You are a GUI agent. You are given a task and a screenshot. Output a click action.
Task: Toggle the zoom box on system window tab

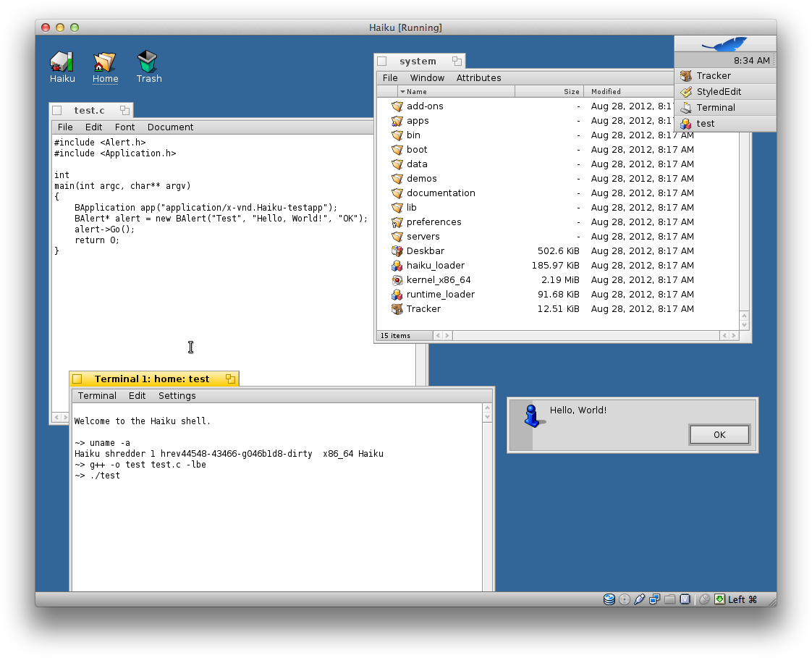(x=457, y=62)
